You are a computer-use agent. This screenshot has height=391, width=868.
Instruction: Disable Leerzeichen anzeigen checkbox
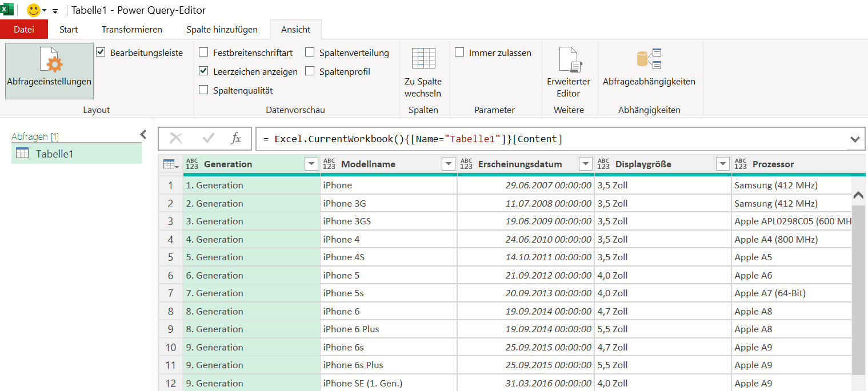[x=203, y=71]
